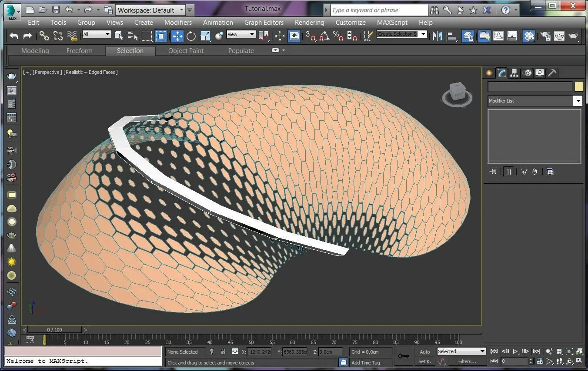
Task: Open the Render Setup teapot icon
Action: pos(545,36)
